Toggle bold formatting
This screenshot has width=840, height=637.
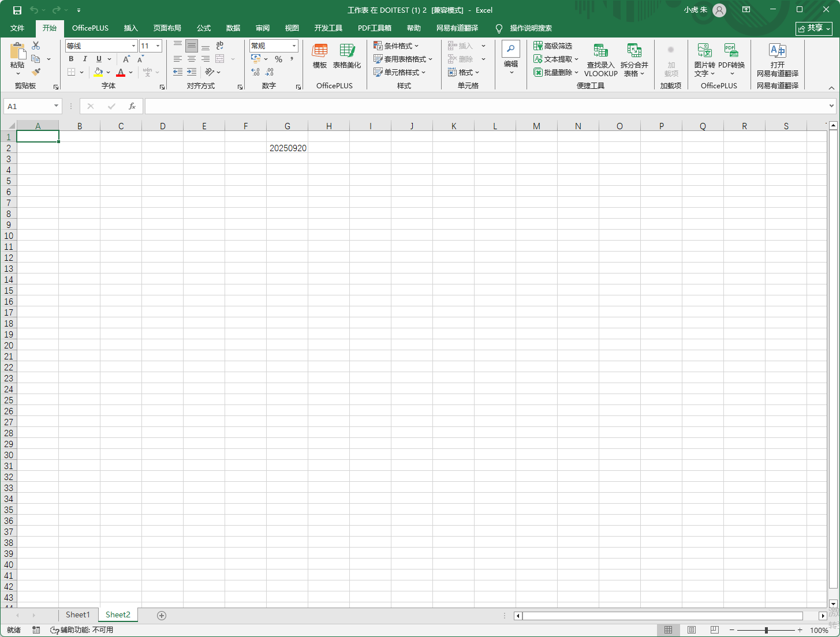pos(72,59)
